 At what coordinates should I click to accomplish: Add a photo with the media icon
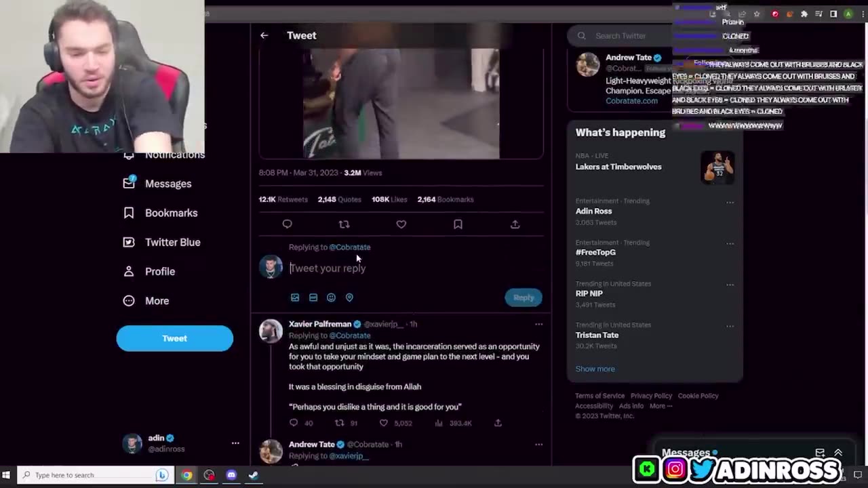coord(294,297)
